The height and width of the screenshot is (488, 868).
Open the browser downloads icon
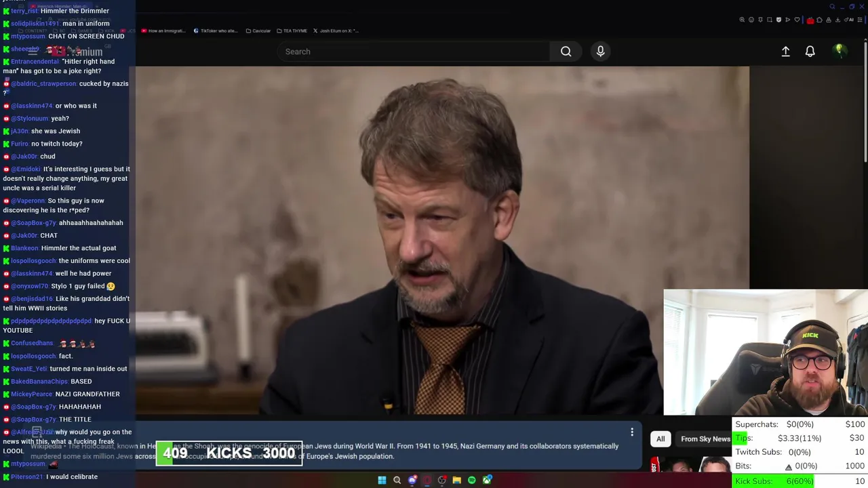(x=837, y=20)
